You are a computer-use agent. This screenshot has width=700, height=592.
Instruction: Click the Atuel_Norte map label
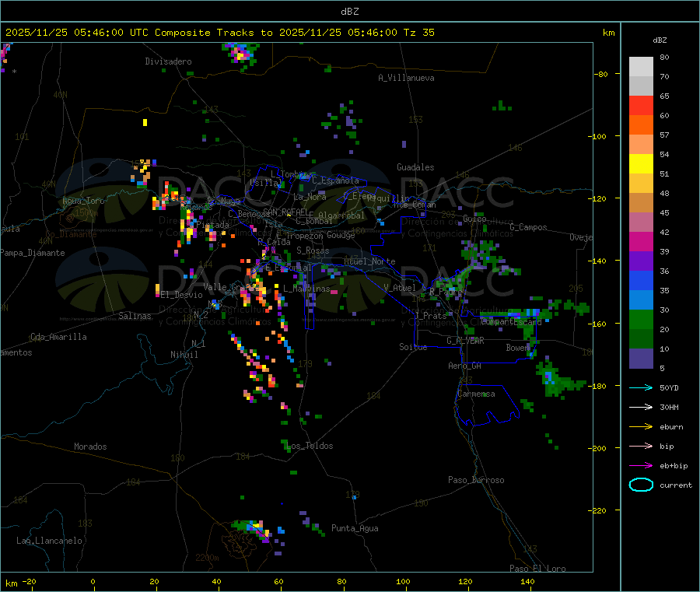tap(369, 261)
